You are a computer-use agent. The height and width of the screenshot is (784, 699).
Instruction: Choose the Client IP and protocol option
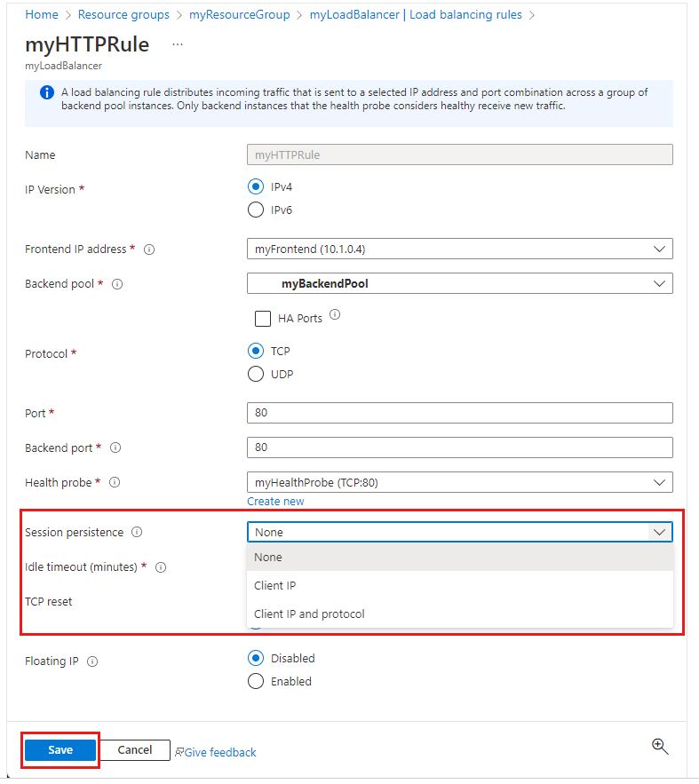pyautogui.click(x=309, y=614)
